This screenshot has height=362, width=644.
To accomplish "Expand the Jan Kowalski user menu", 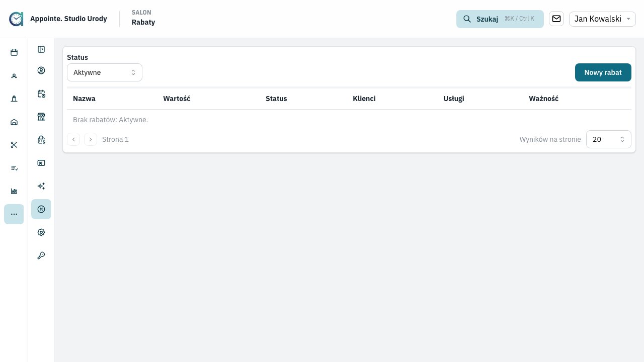I will [x=602, y=19].
